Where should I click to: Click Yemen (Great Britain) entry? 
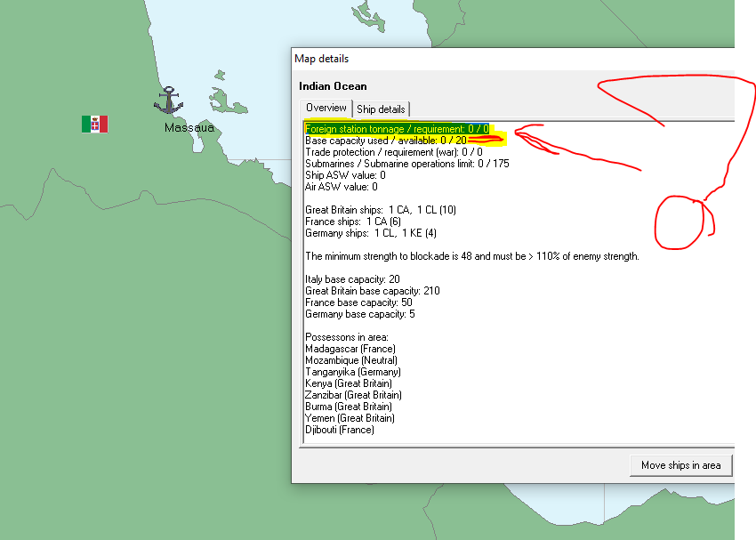click(x=350, y=418)
